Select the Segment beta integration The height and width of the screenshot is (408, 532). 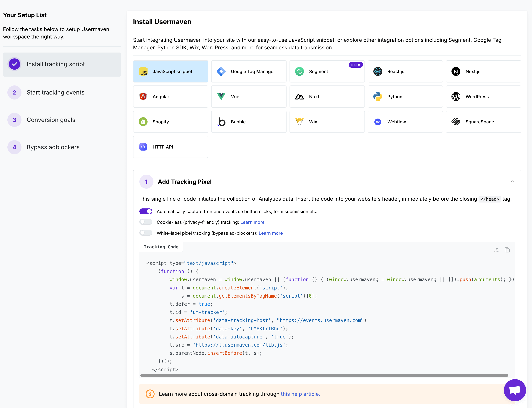(x=327, y=71)
